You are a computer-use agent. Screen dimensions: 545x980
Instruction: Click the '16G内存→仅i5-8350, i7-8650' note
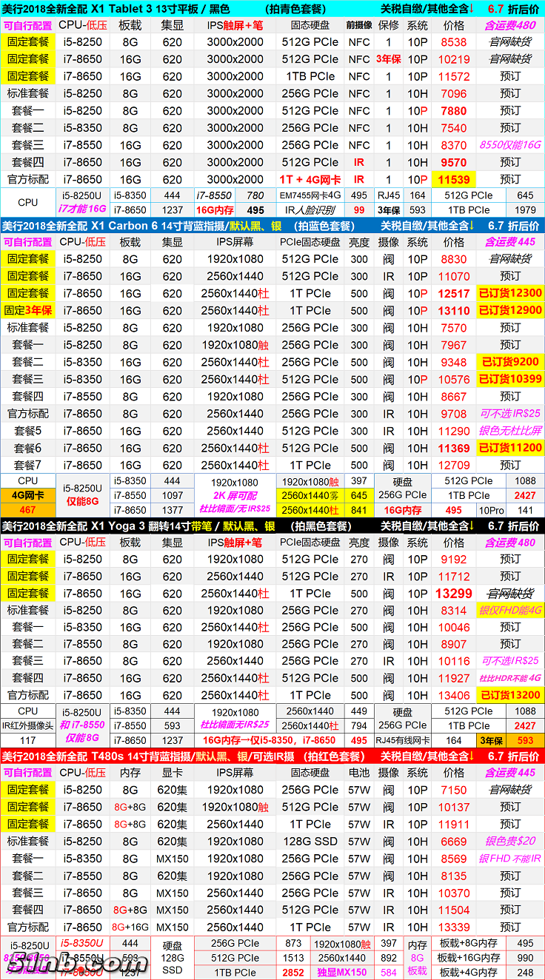coord(270,740)
